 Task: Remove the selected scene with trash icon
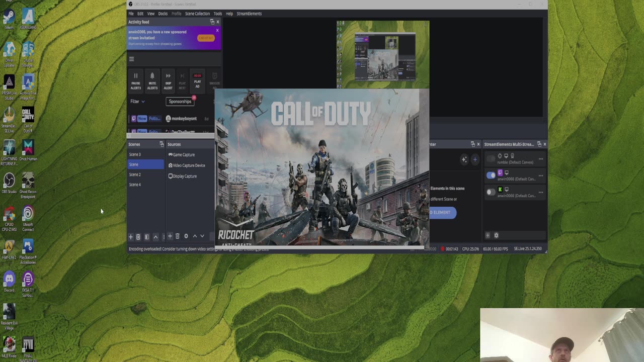tap(138, 236)
